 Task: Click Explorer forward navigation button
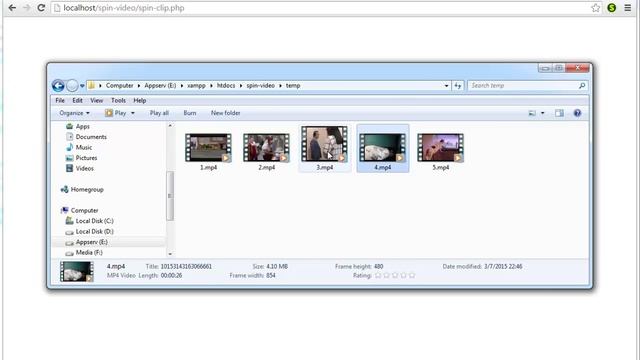tap(72, 86)
